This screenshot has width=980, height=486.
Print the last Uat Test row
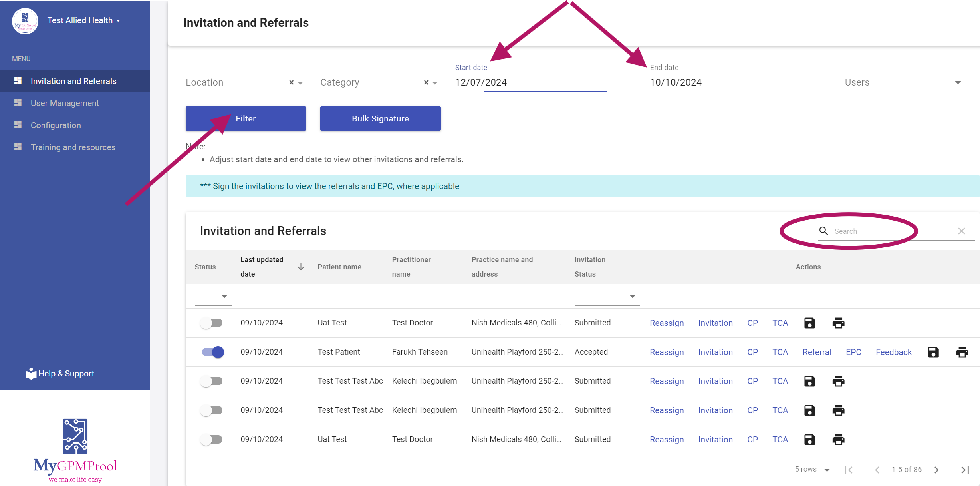point(838,440)
